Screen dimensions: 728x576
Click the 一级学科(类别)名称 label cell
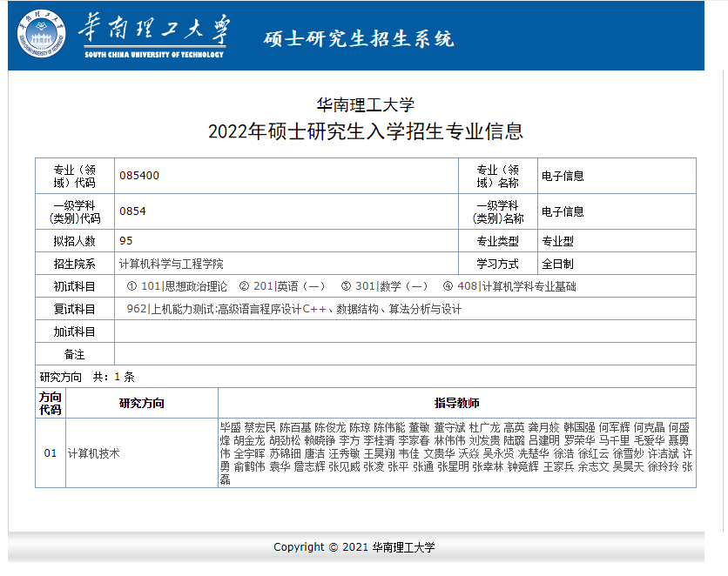(498, 211)
